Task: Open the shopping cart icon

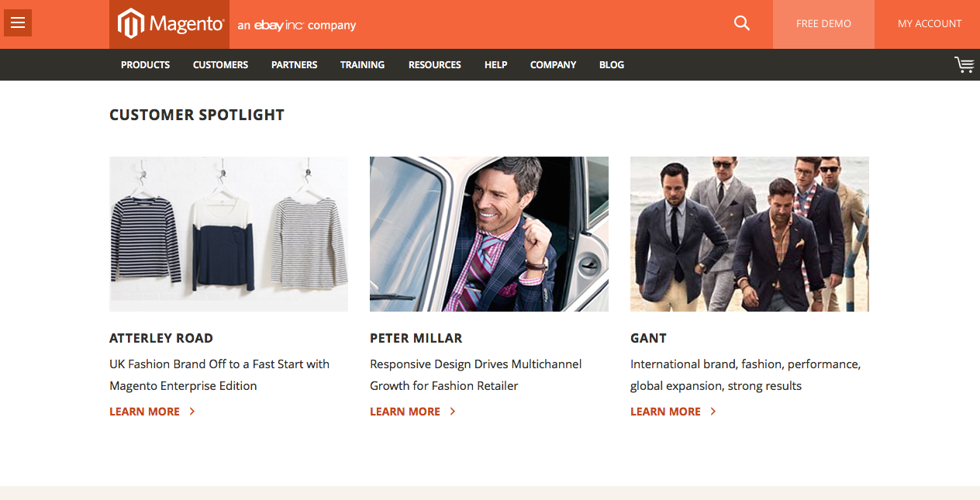Action: 964,64
